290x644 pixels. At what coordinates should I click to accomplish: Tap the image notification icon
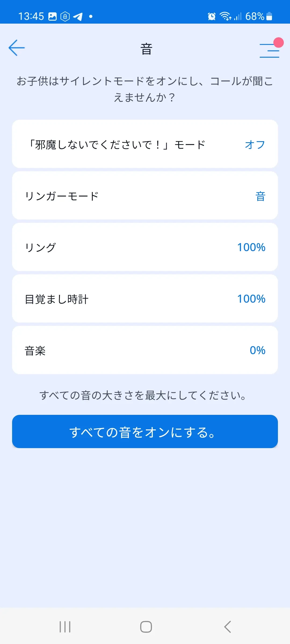coord(52,17)
